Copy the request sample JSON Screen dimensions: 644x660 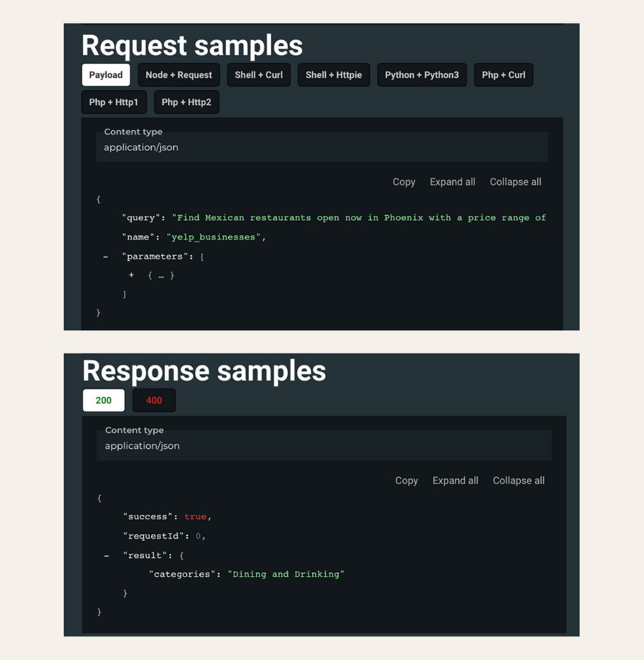pyautogui.click(x=404, y=182)
